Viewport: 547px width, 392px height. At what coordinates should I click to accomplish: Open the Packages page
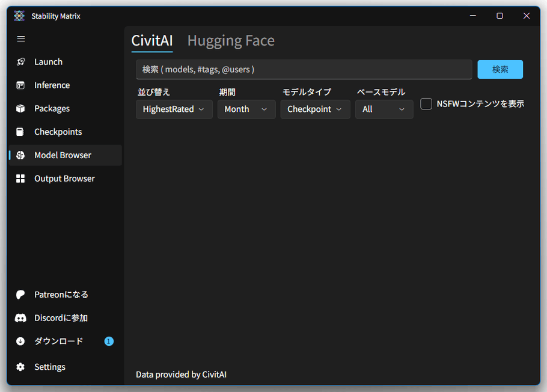pos(66,109)
